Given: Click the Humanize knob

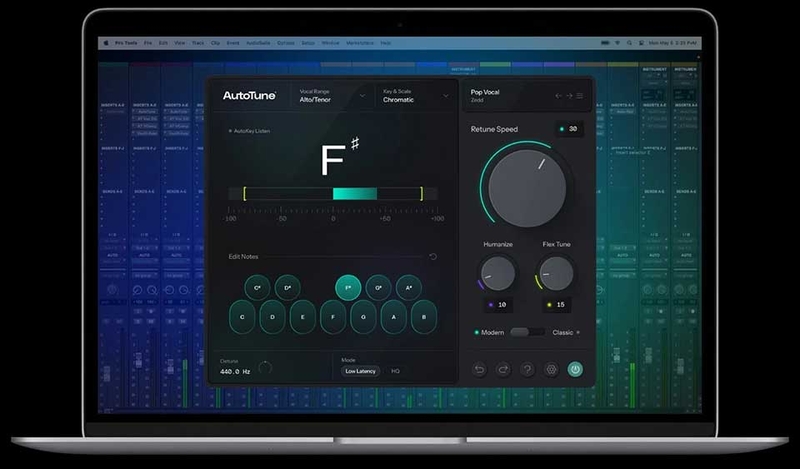Looking at the screenshot, I should coord(497,274).
